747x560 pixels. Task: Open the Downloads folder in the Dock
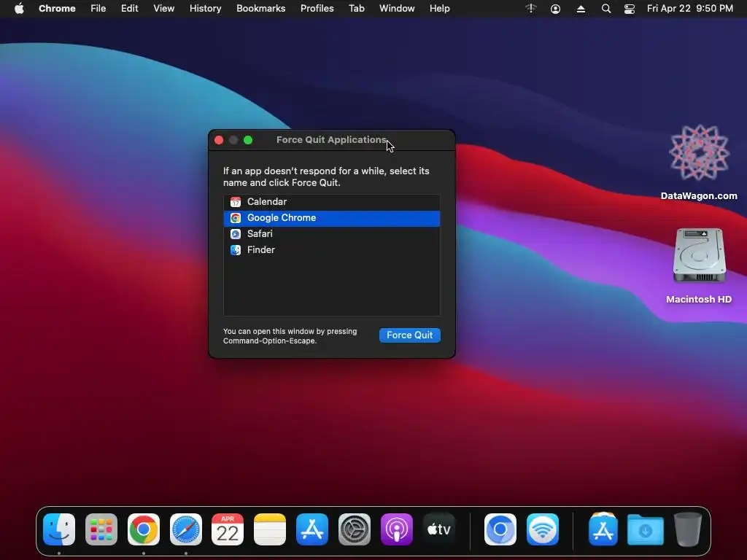[646, 529]
